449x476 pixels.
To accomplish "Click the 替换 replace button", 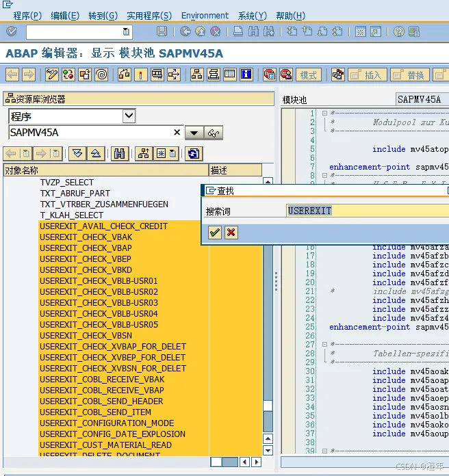I will point(410,75).
